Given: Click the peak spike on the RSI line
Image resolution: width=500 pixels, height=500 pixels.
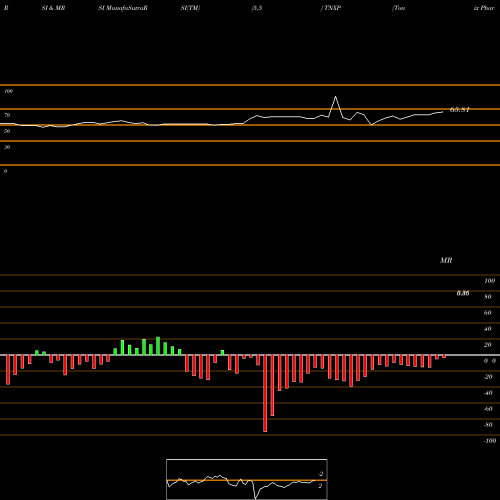Looking at the screenshot, I should [x=335, y=97].
